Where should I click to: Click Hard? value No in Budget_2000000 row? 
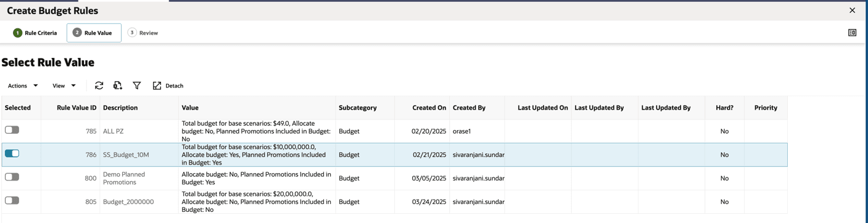click(724, 201)
